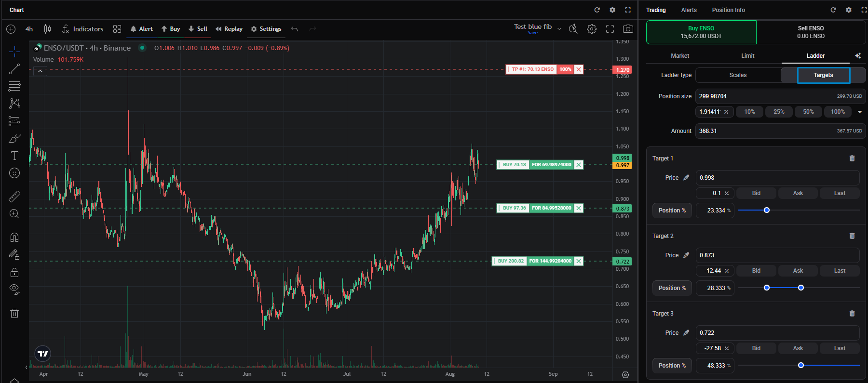The width and height of the screenshot is (868, 383).
Task: Open chart settings gear beside Test blue fib
Action: click(592, 29)
